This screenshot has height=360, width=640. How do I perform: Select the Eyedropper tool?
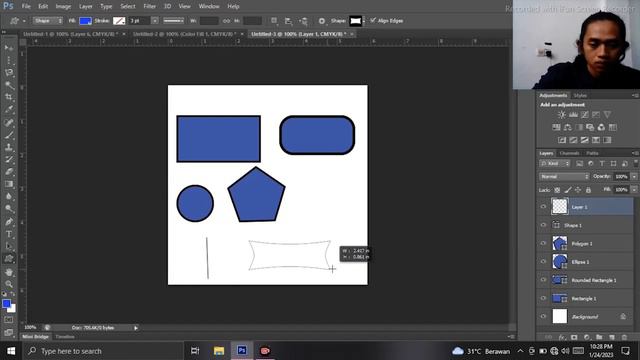(9, 109)
